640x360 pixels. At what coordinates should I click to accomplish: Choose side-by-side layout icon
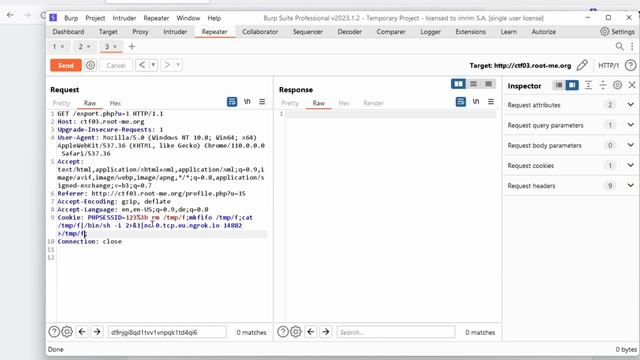[458, 84]
